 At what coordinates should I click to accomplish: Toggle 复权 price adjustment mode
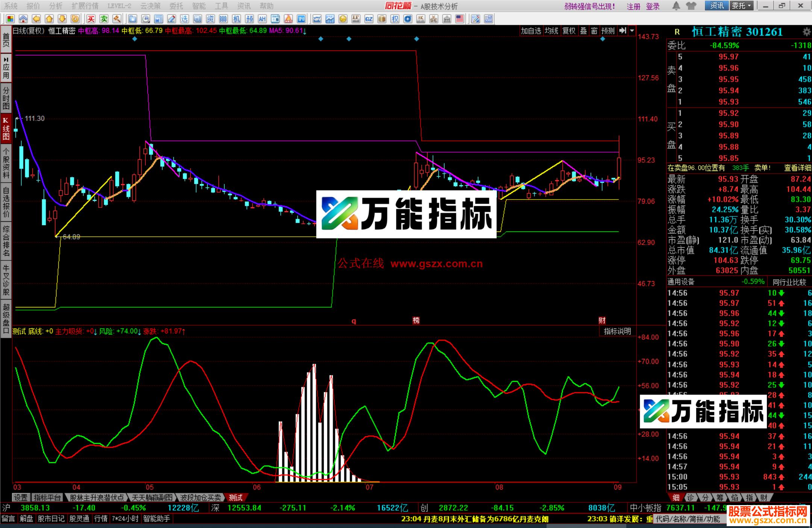click(568, 31)
